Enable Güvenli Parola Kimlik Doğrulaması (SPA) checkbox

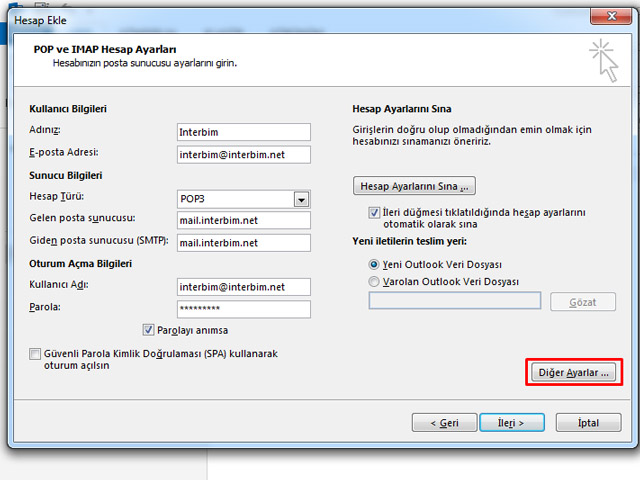coord(36,354)
